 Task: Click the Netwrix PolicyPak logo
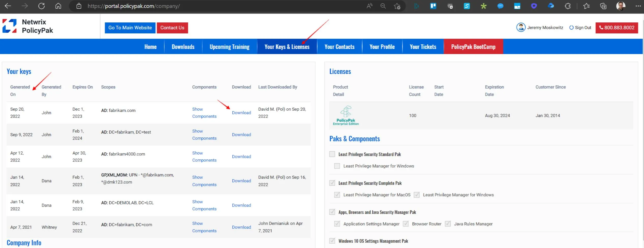[28, 26]
